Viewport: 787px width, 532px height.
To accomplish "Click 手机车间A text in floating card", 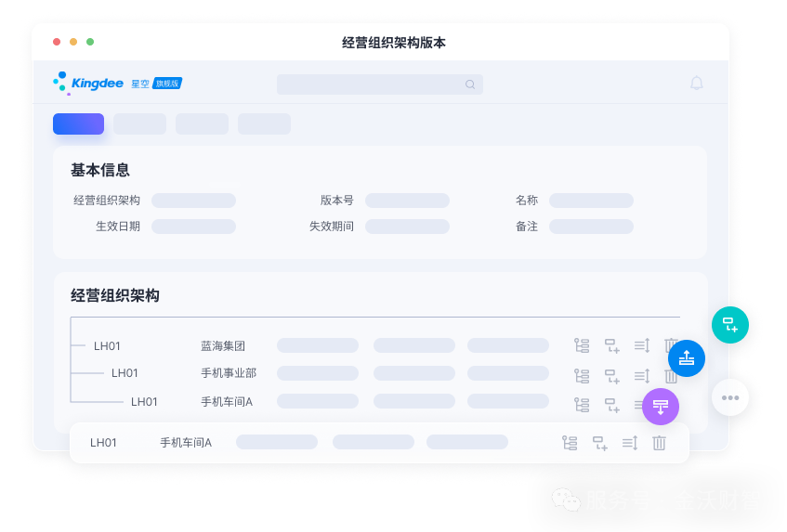I will [186, 443].
